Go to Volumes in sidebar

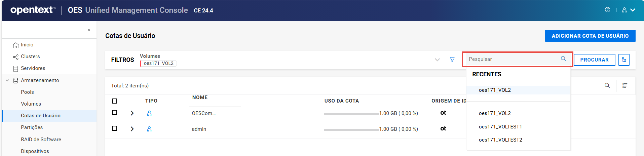31,104
